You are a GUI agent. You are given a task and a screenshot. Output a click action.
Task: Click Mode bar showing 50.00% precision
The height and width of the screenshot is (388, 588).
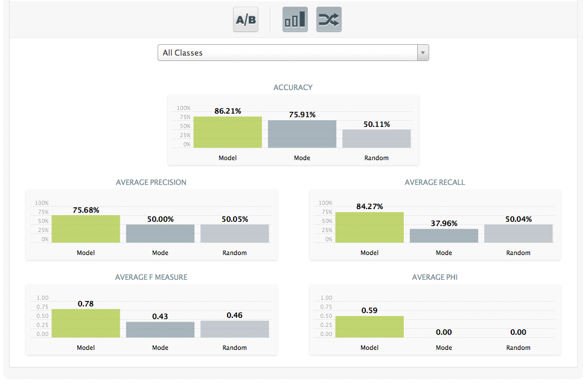[x=160, y=233]
